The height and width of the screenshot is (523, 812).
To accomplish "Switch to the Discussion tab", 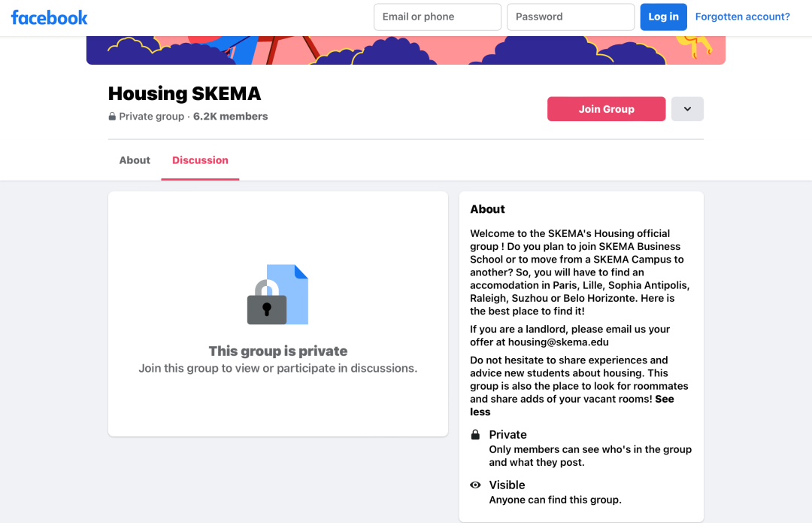I will [x=200, y=160].
